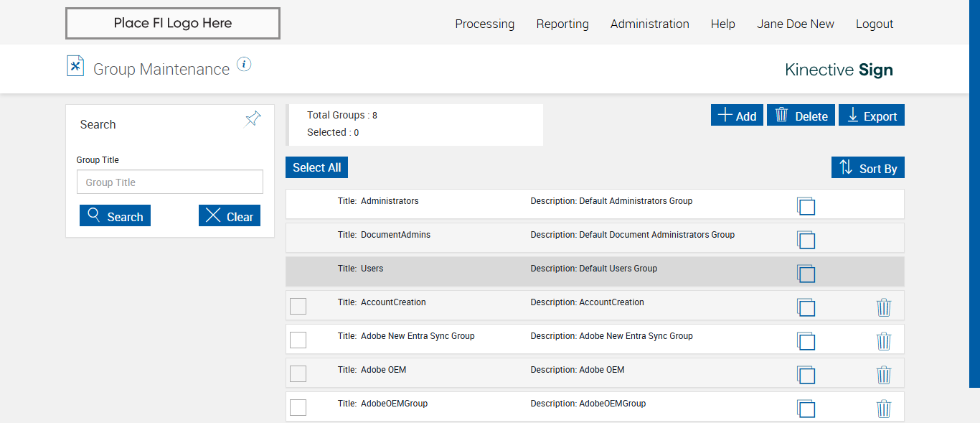Click the copy icon for DocumentAdmins group
The height and width of the screenshot is (423, 980).
(x=806, y=239)
